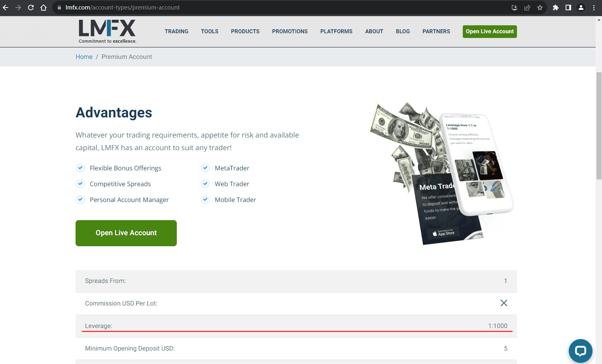The width and height of the screenshot is (602, 364).
Task: Click the Personal Account Manager text
Action: tap(129, 200)
